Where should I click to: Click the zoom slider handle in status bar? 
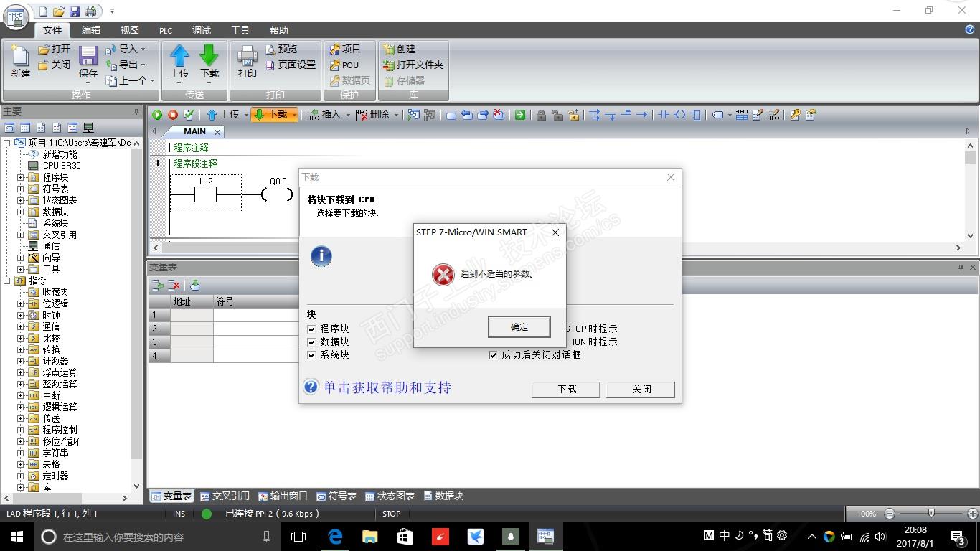tap(931, 514)
